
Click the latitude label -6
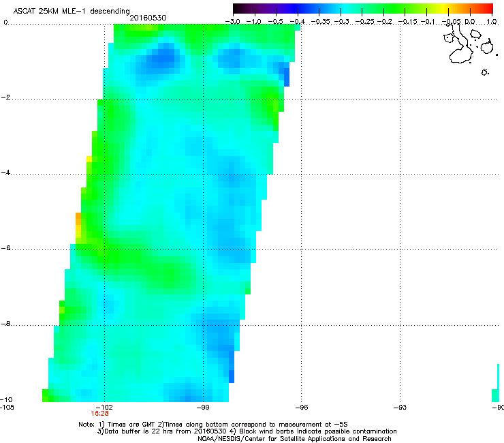[x=5, y=248]
